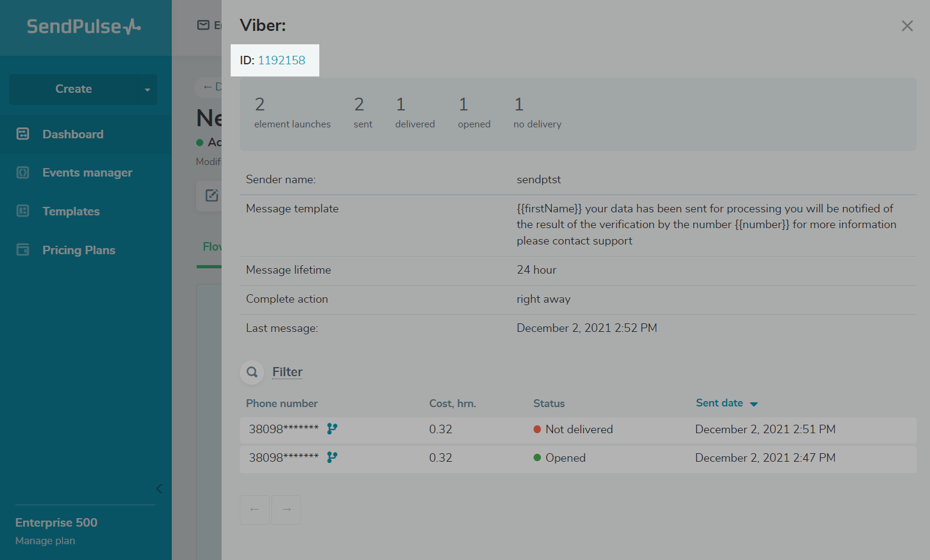
Task: Click the SendPulse logo
Action: pyautogui.click(x=84, y=27)
